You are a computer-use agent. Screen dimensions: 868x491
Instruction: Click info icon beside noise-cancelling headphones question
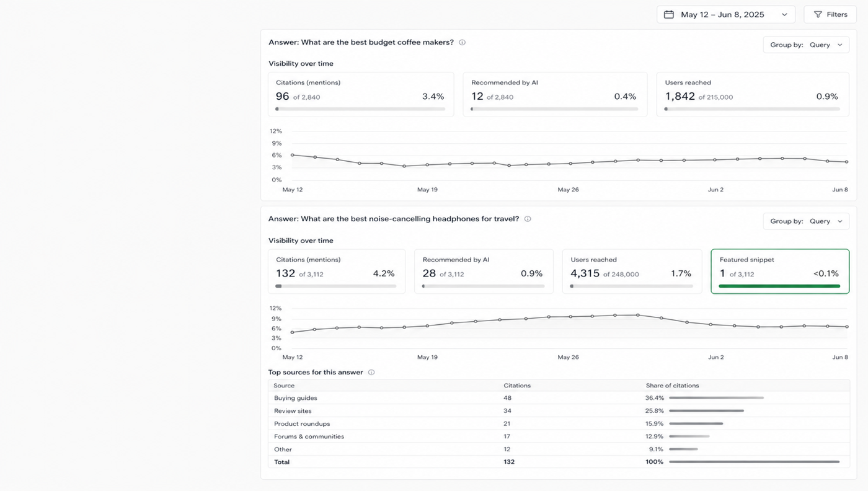(528, 219)
